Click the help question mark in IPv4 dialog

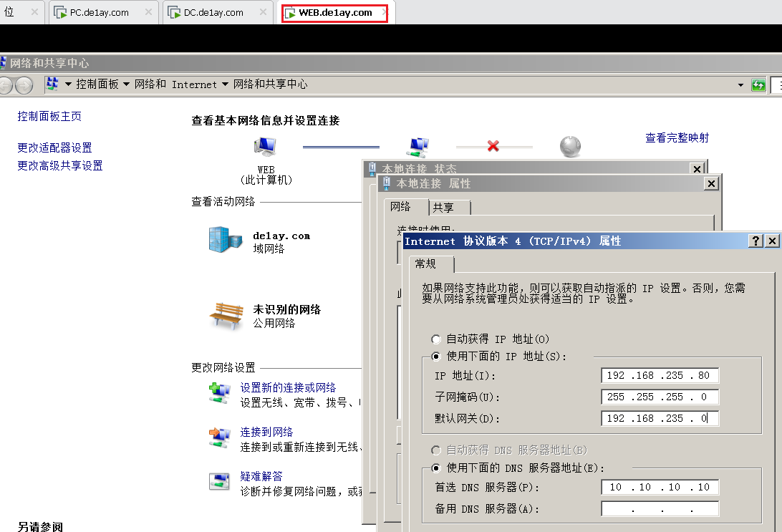coord(756,241)
